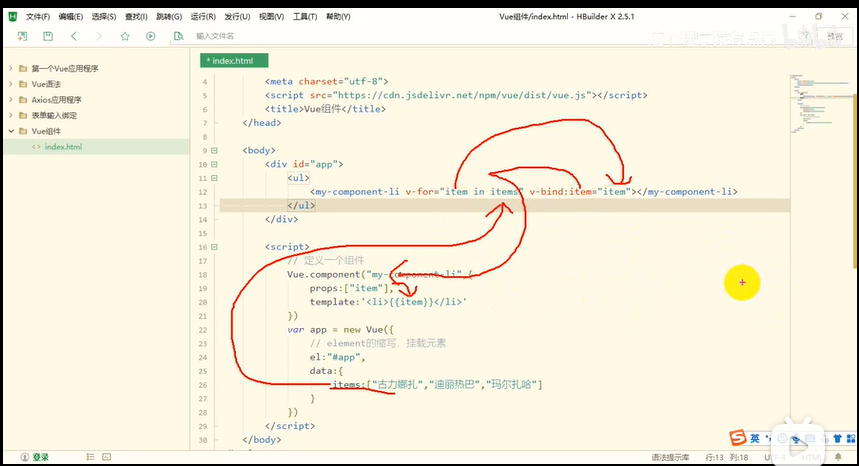Click the code minimap on the right
The width and height of the screenshot is (859, 466).
tap(821, 104)
